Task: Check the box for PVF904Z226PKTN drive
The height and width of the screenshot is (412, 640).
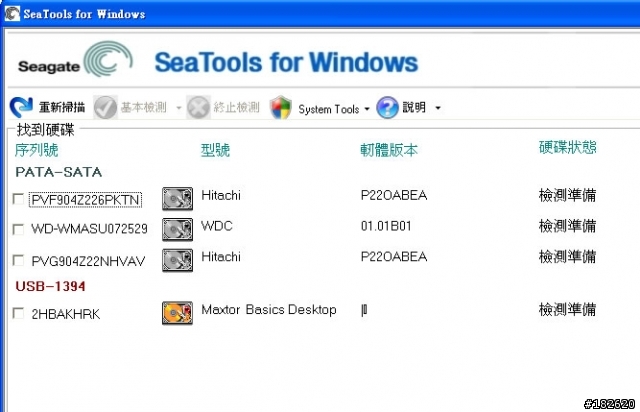Action: 18,199
